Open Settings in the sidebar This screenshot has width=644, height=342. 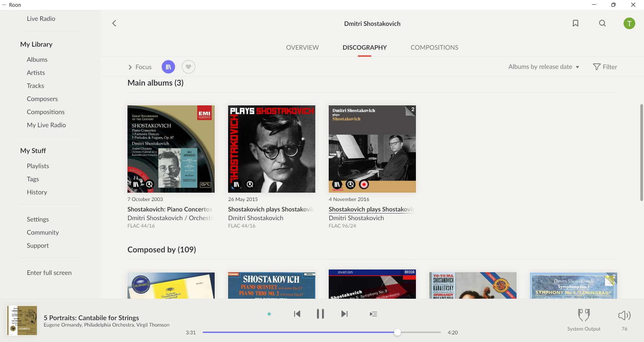[38, 219]
